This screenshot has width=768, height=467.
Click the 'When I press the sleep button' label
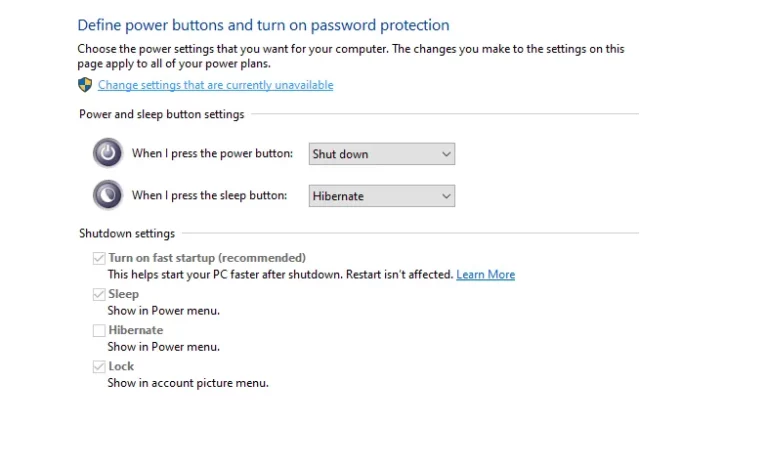click(209, 196)
